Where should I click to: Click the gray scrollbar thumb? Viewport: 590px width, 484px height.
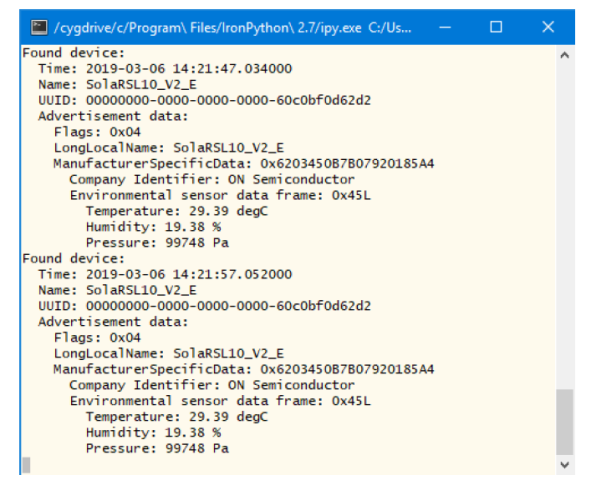pos(564,422)
